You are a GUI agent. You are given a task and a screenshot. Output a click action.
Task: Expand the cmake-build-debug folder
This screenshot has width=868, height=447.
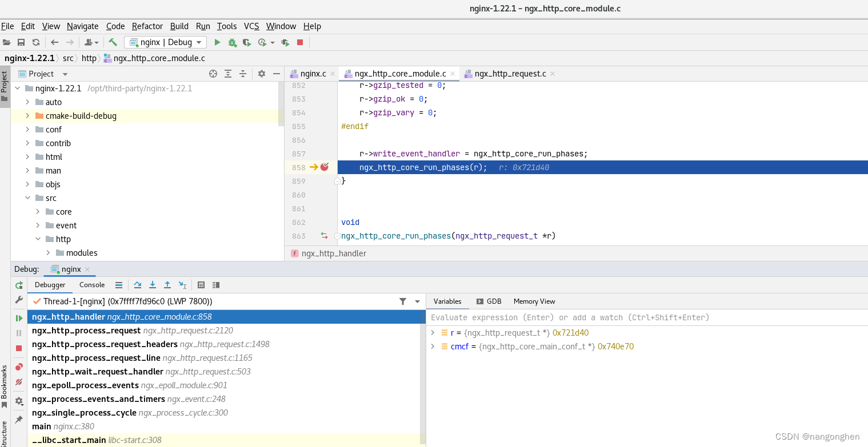tap(27, 116)
